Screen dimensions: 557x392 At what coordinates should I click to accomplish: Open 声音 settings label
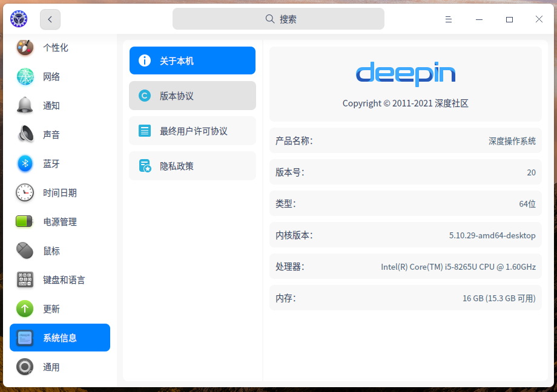pyautogui.click(x=51, y=134)
